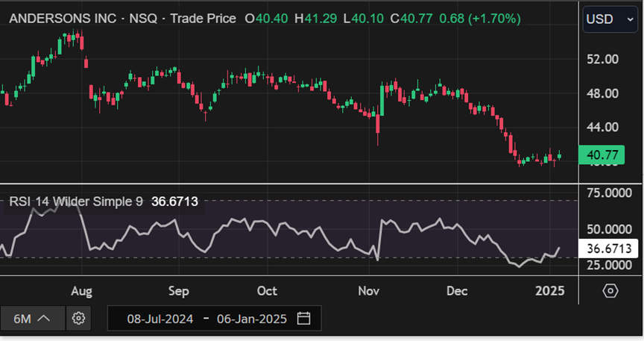
Task: Click the 25.0000 RSI axis label
Action: (609, 265)
